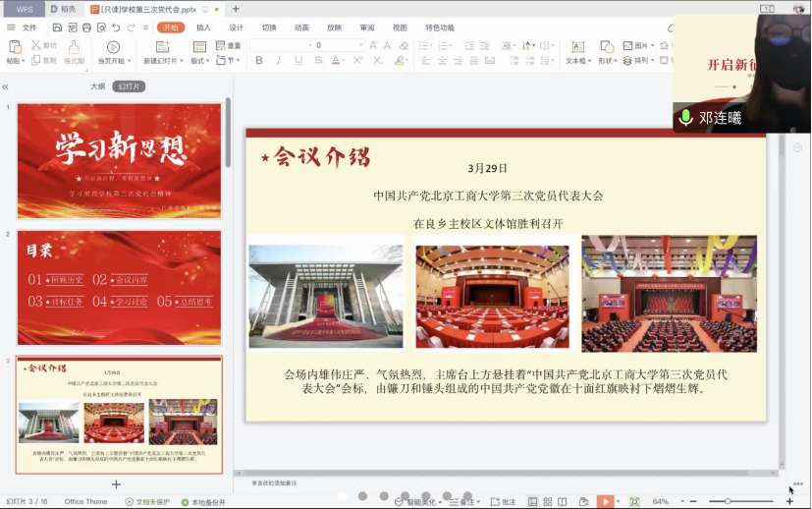The height and width of the screenshot is (509, 812).
Task: Open the Design (设计) ribbon tab
Action: coord(237,28)
